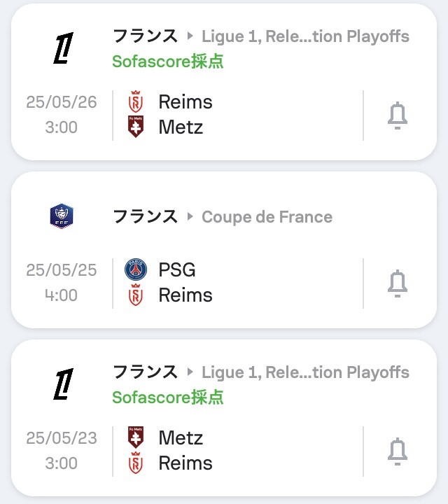Open Sofascore採点 label in the bottom card

pyautogui.click(x=167, y=398)
